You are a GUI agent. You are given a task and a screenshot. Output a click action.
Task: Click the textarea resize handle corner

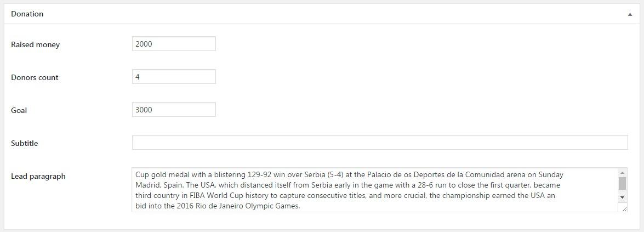pos(623,208)
